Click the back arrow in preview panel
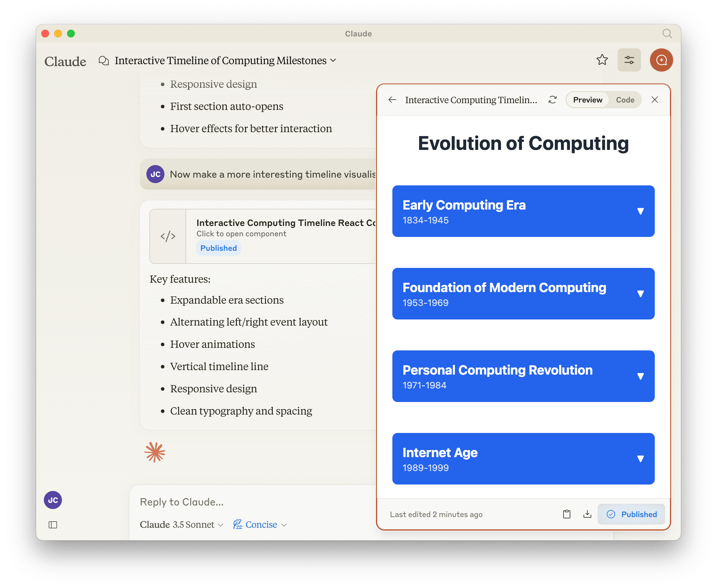The image size is (717, 588). [393, 100]
